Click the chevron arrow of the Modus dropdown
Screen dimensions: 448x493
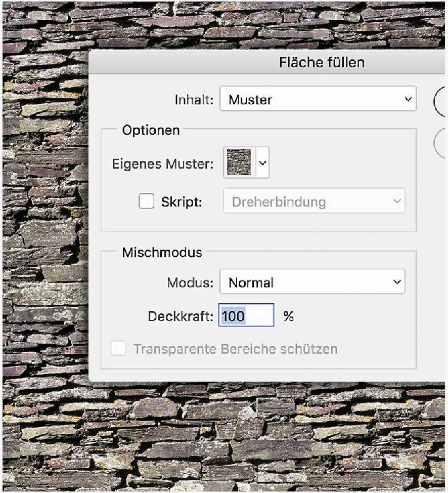(397, 282)
